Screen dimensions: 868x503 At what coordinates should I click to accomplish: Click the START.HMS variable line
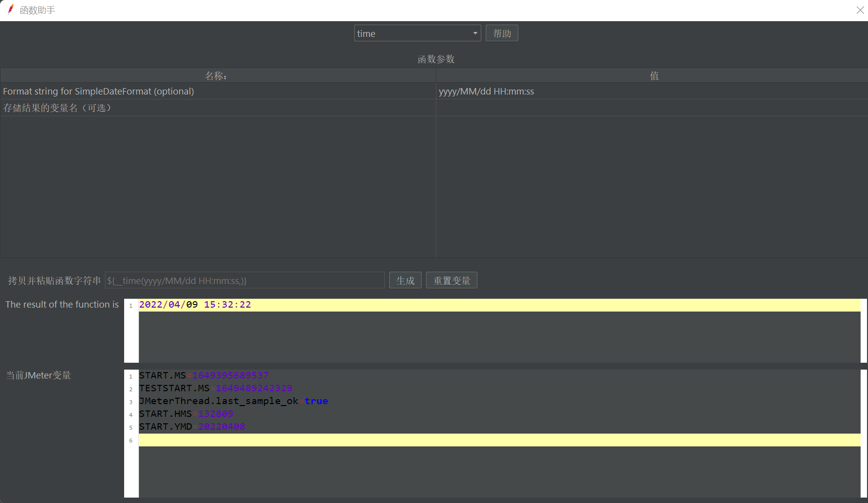[500, 414]
